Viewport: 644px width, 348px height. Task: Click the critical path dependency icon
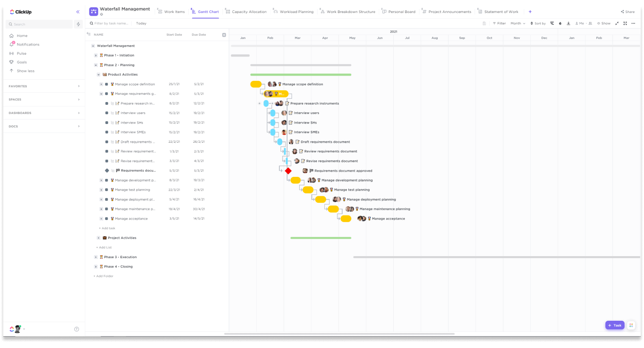click(x=552, y=24)
